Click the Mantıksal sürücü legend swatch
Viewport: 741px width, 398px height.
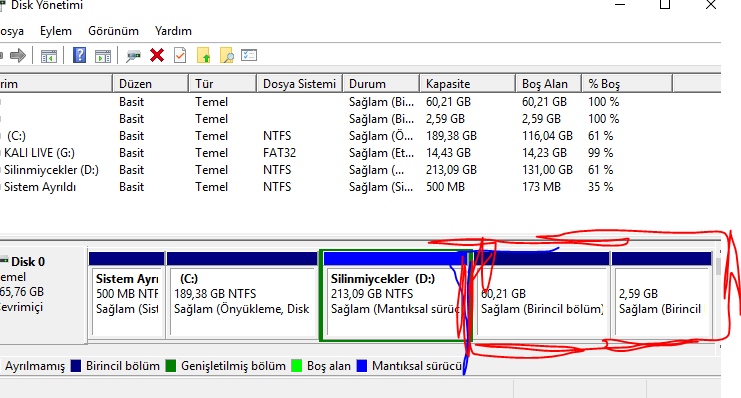[362, 366]
